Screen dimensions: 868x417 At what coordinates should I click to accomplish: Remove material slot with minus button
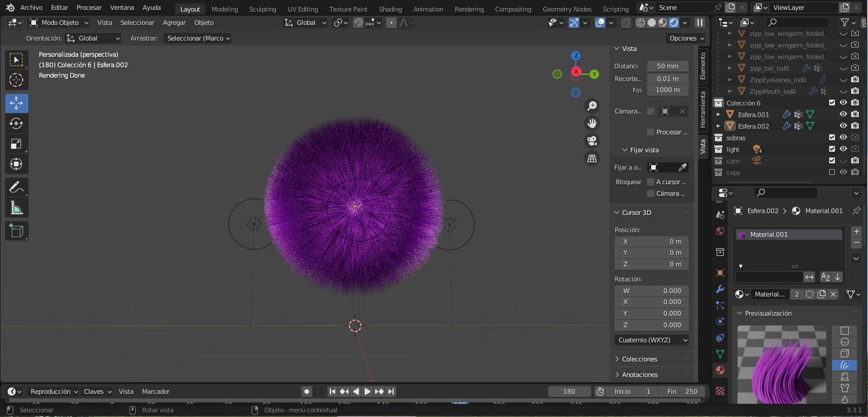[856, 243]
